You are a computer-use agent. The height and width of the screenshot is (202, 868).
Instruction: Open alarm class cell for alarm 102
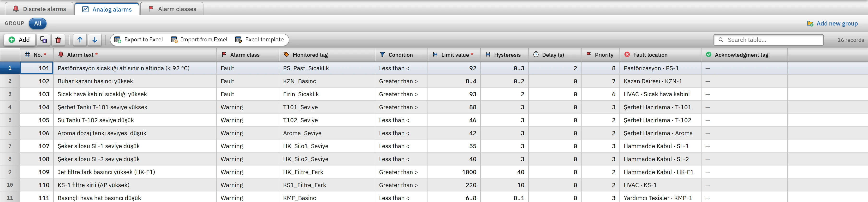click(248, 81)
